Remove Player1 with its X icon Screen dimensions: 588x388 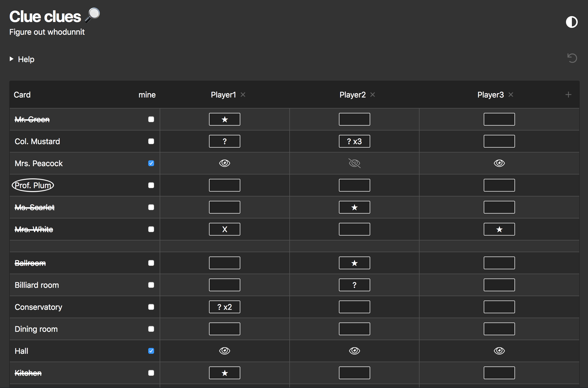point(243,95)
